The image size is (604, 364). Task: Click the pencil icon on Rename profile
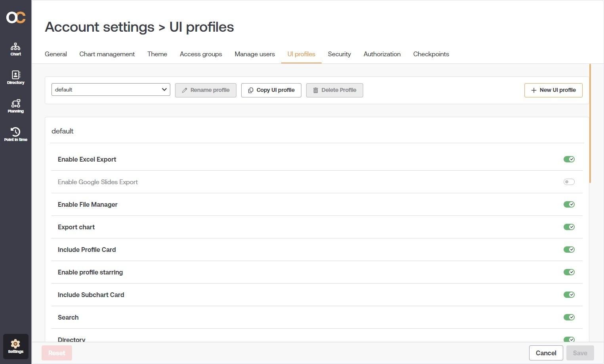click(x=185, y=90)
